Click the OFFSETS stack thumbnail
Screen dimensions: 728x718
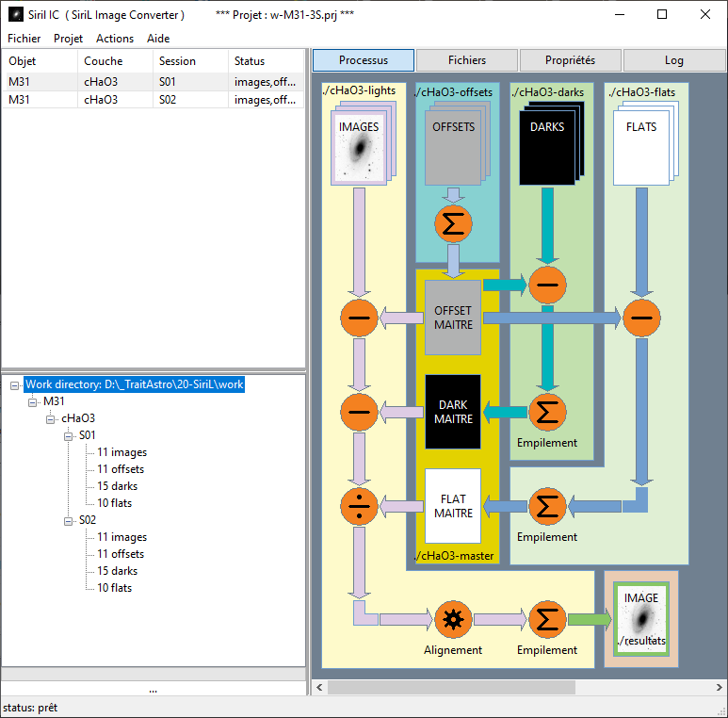pos(458,143)
